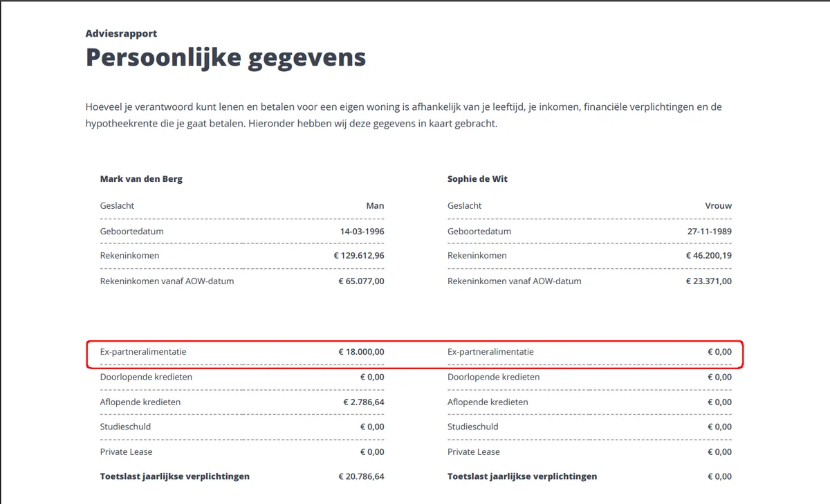Select the 'Persoonlijke gegevens' heading
The width and height of the screenshot is (830, 504).
coord(225,58)
